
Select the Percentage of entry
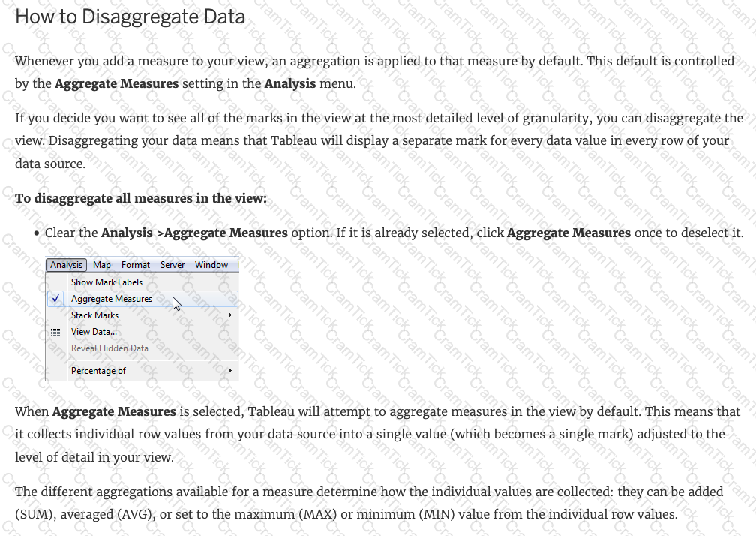coord(98,371)
